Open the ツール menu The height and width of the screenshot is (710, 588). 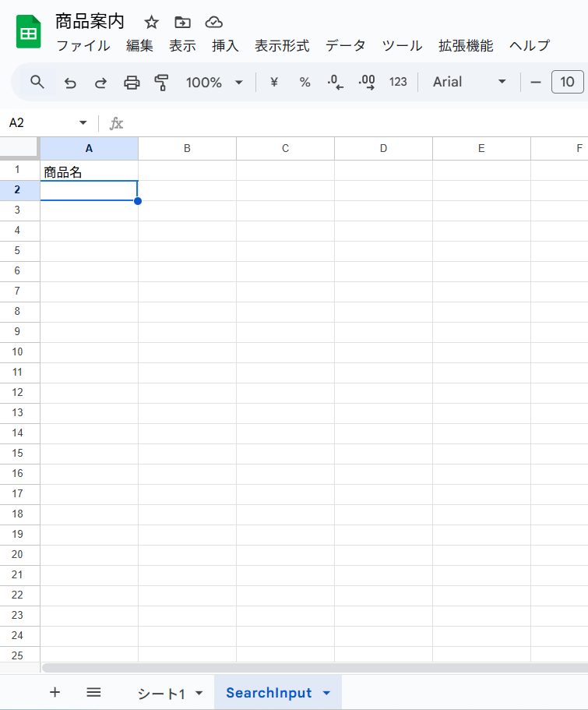pos(402,46)
